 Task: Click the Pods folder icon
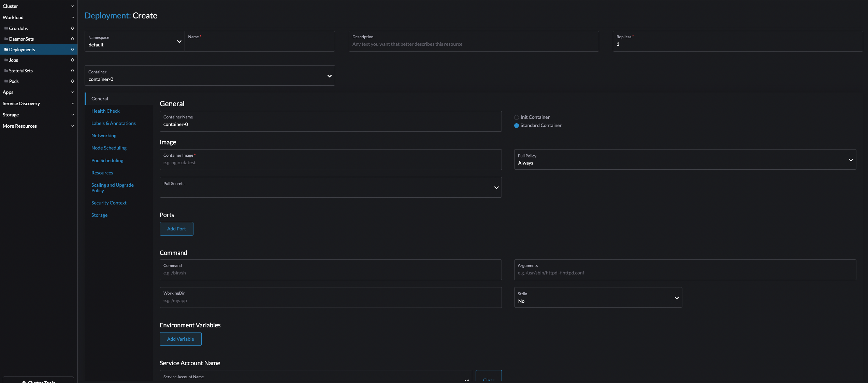(6, 81)
